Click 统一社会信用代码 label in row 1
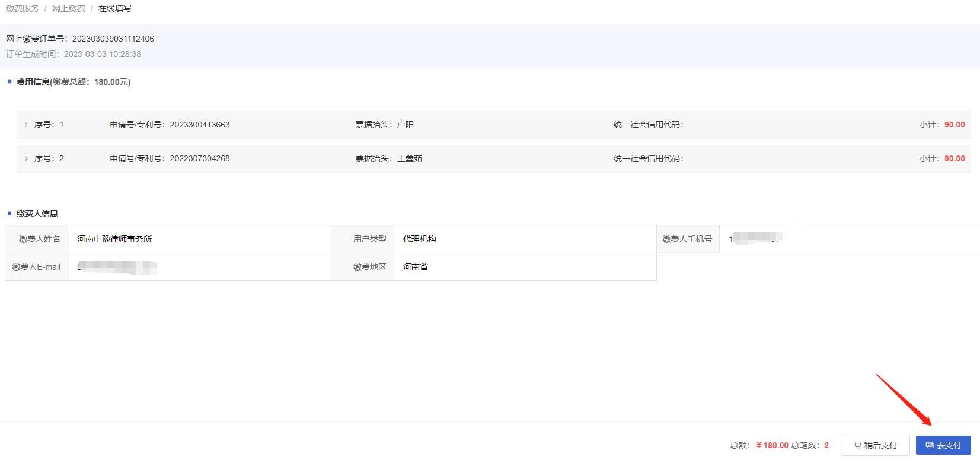 pyautogui.click(x=649, y=125)
